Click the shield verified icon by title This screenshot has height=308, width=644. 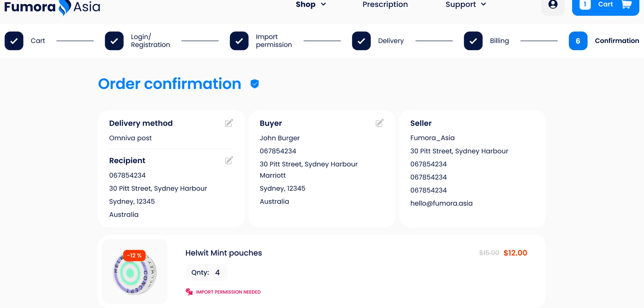pyautogui.click(x=255, y=84)
